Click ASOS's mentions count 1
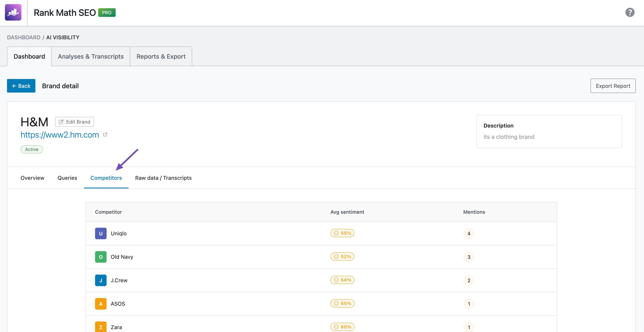Image resolution: width=644 pixels, height=332 pixels. click(469, 304)
